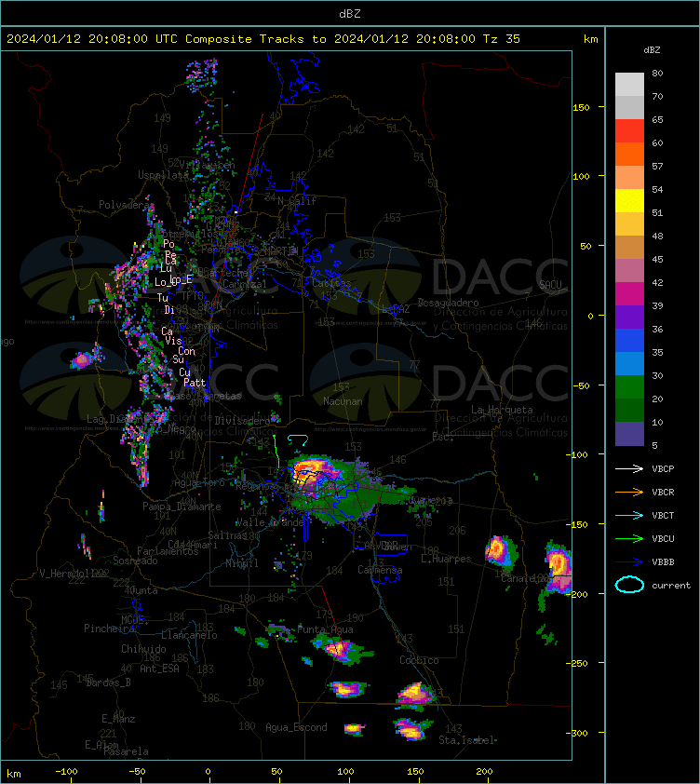This screenshot has width=700, height=784.
Task: Click the 'L.Huarpes' place label on the map
Action: pyautogui.click(x=446, y=559)
